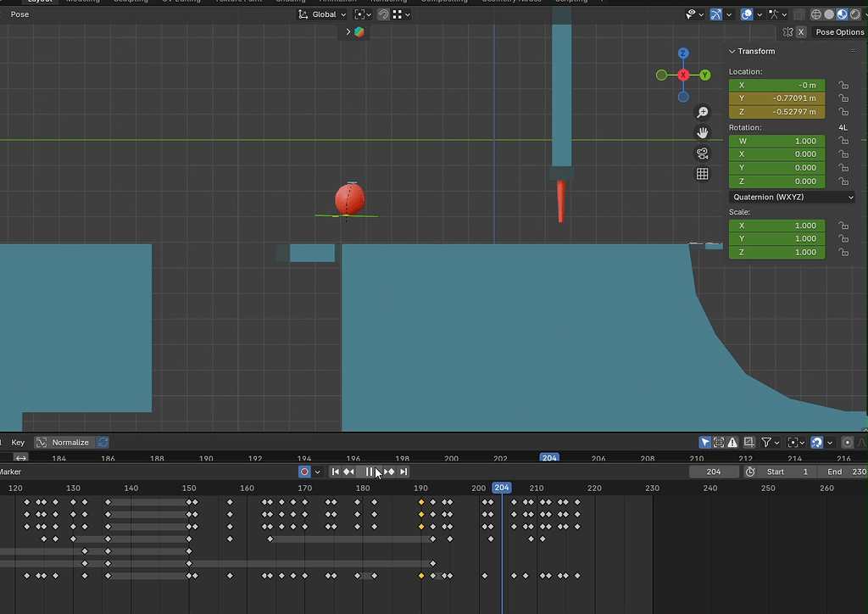
Task: Toggle viewport gizmos display
Action: (x=716, y=14)
